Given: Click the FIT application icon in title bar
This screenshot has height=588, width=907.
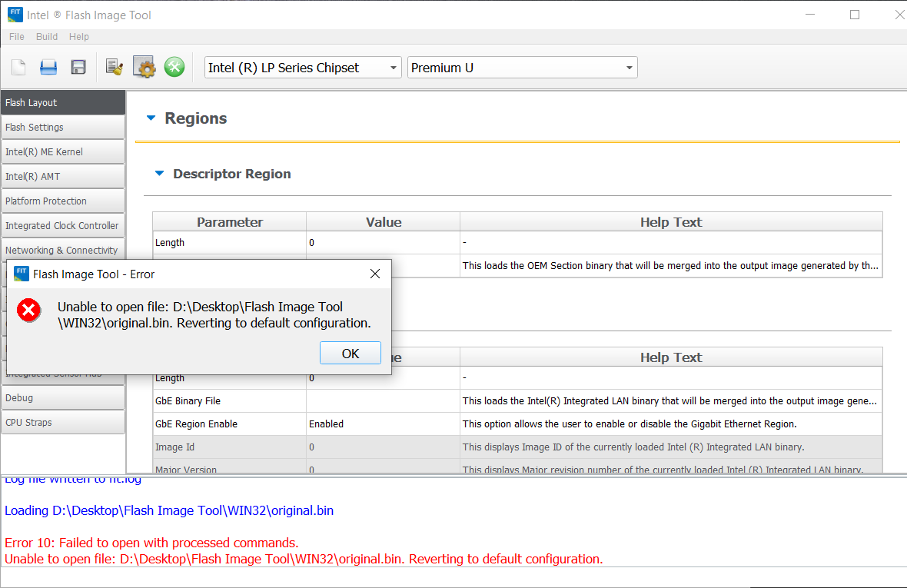Looking at the screenshot, I should 15,15.
